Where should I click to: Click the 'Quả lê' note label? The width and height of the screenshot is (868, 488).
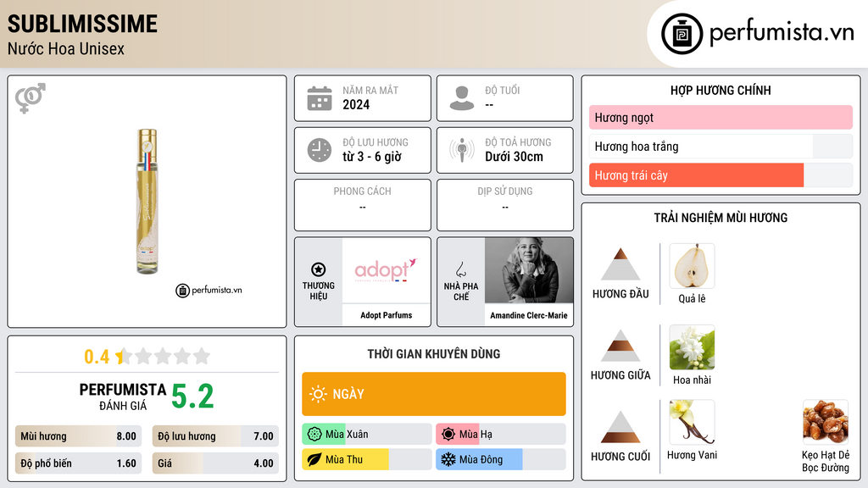coord(692,299)
